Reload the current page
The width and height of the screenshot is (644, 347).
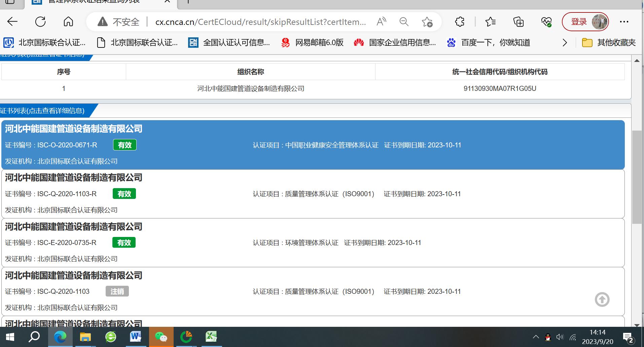click(x=40, y=22)
